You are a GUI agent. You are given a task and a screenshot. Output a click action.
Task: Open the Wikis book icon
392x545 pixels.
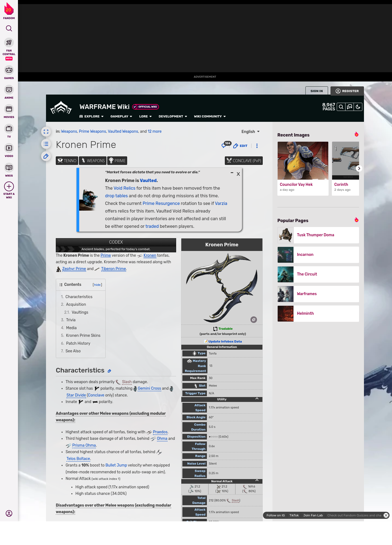(x=9, y=168)
